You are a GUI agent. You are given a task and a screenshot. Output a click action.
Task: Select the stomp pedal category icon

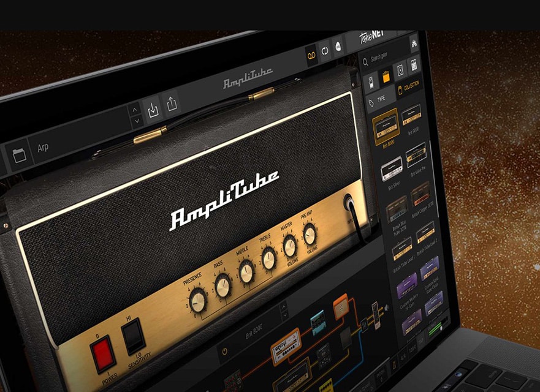point(371,82)
